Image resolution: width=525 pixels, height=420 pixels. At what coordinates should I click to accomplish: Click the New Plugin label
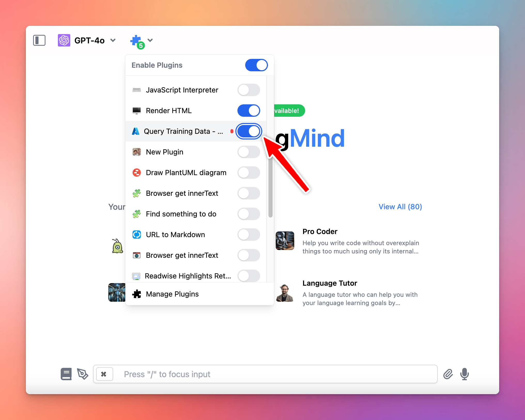[165, 152]
